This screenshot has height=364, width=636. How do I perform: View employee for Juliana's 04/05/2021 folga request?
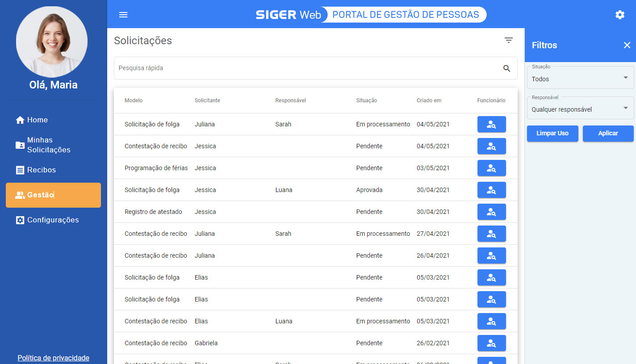click(x=491, y=124)
